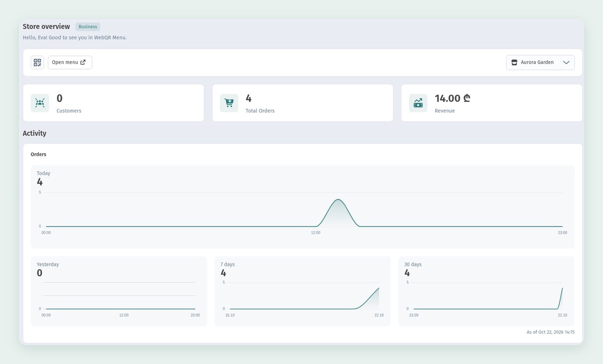
Task: Click the "Activity" section heading
Action: coord(34,133)
